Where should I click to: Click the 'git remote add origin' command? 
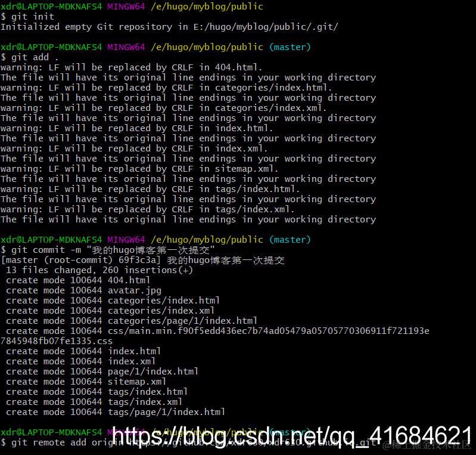click(x=188, y=442)
